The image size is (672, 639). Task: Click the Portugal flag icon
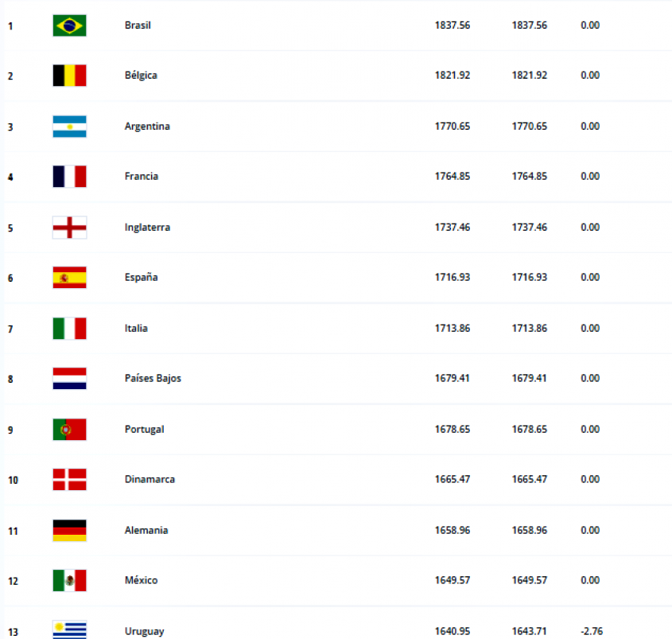click(x=69, y=430)
